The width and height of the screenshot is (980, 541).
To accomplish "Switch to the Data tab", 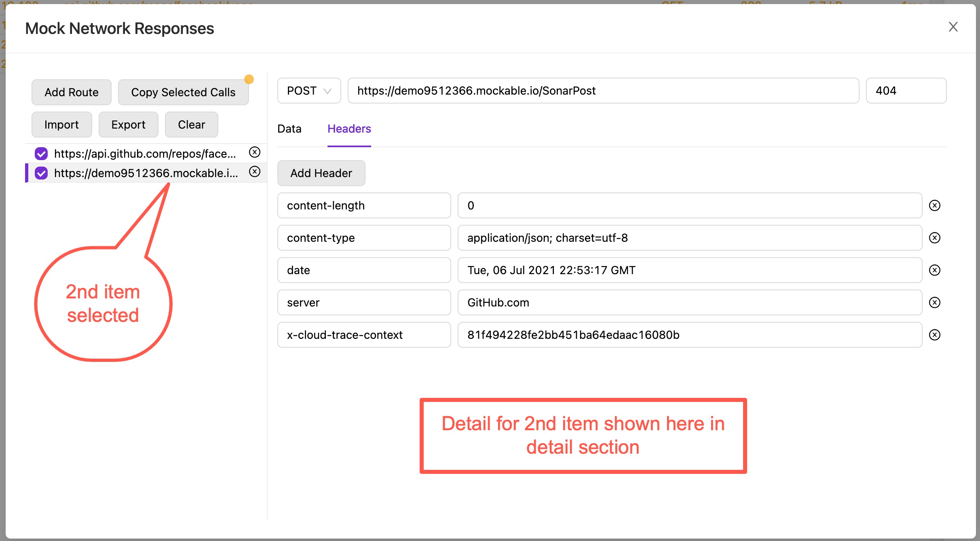I will coord(289,129).
